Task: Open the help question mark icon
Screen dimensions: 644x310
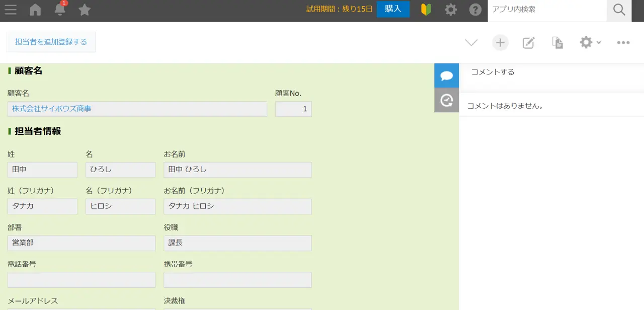Action: tap(475, 10)
